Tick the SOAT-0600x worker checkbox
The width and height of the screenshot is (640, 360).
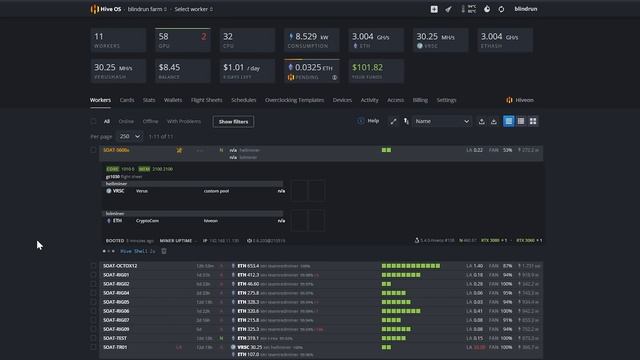[93, 150]
